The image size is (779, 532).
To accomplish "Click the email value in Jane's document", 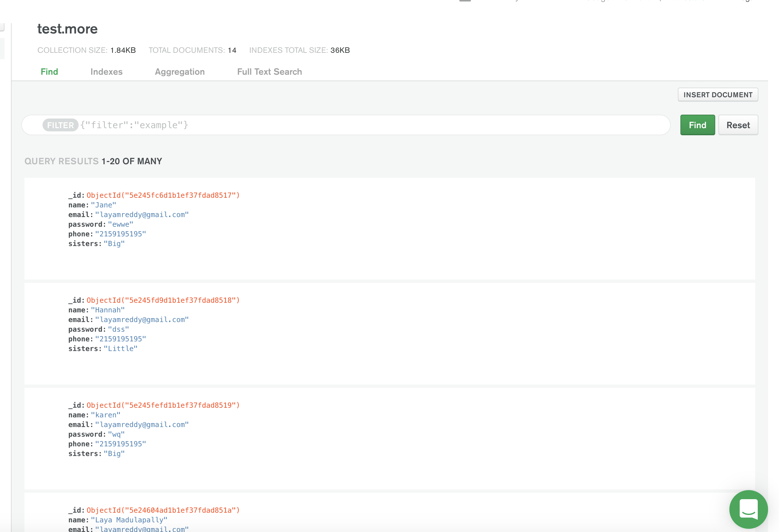I will click(x=142, y=214).
